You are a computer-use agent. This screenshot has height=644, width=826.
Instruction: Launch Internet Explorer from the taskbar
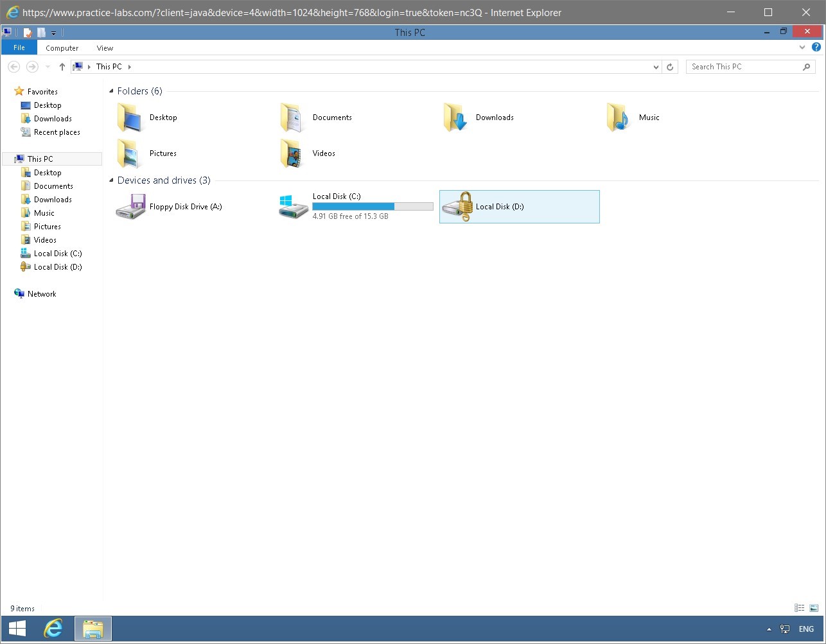tap(53, 628)
